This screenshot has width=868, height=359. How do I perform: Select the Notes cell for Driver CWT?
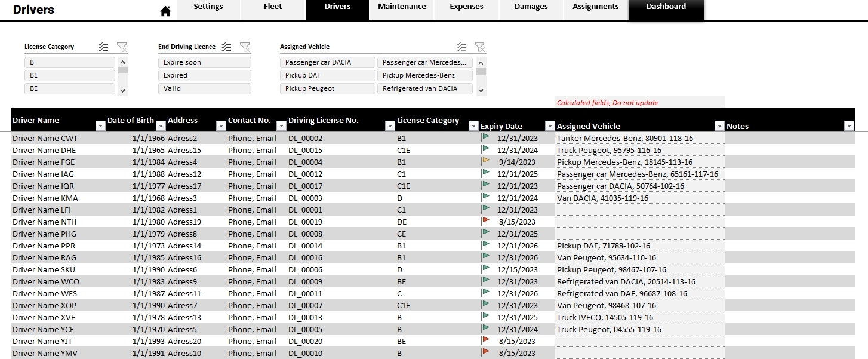point(790,138)
